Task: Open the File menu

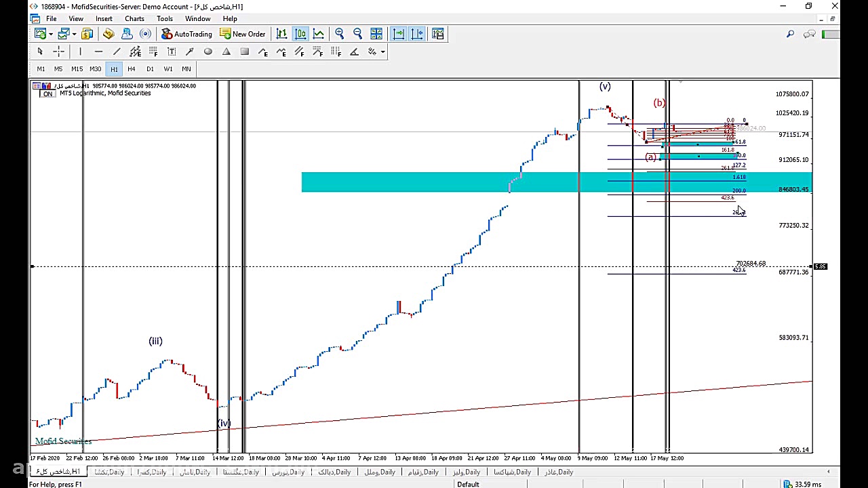Action: tap(52, 18)
